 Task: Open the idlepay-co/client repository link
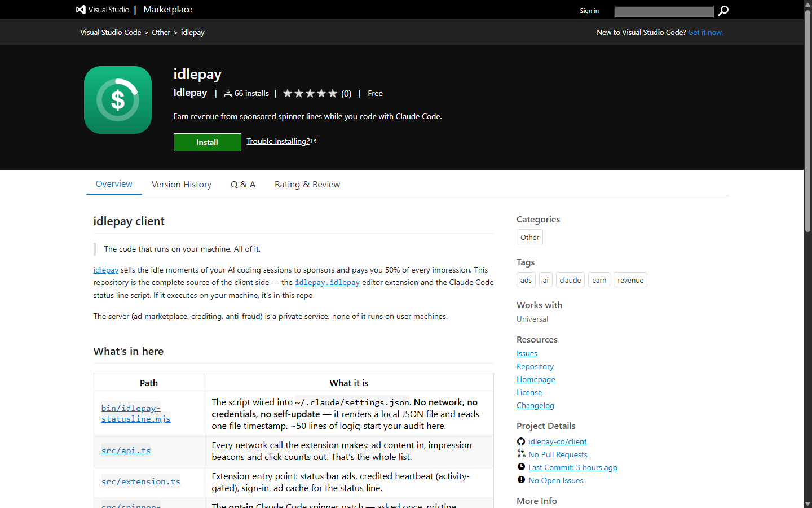(x=558, y=442)
